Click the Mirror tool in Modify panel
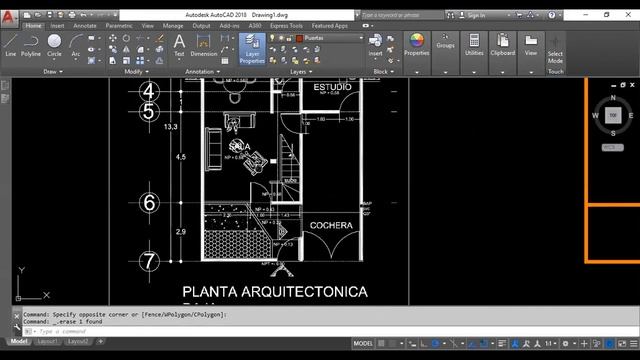 coord(126,50)
